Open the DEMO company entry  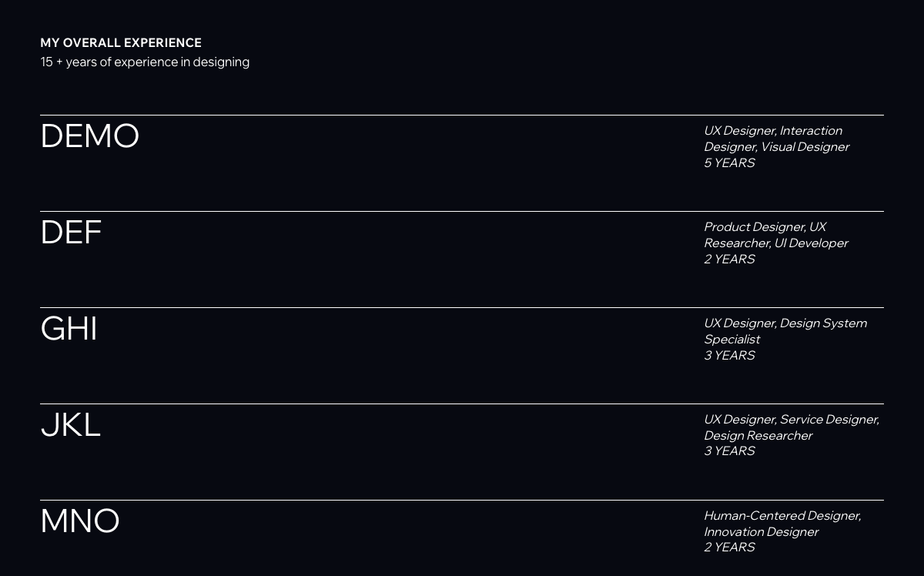click(x=89, y=136)
